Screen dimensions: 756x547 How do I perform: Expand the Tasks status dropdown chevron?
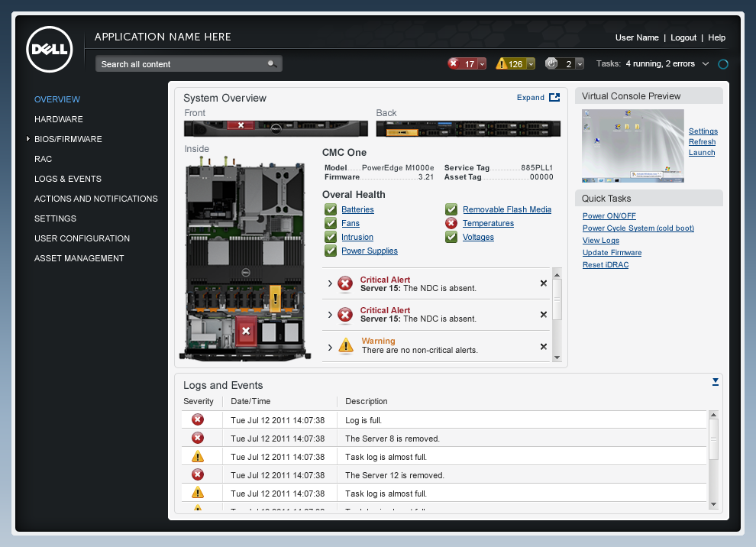[x=706, y=63]
